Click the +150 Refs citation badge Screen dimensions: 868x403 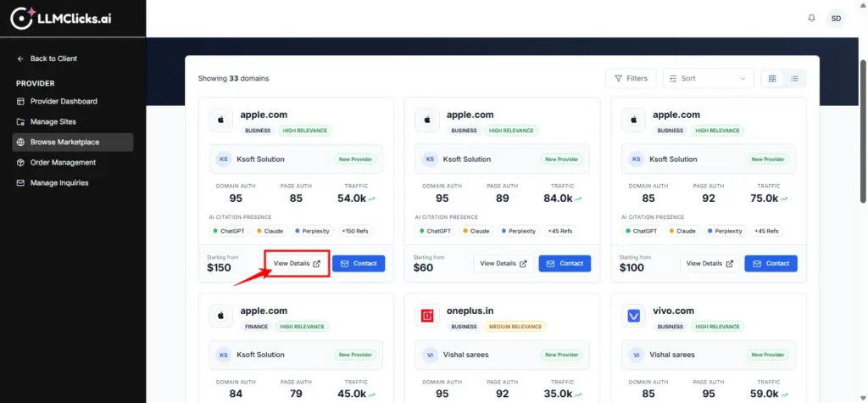[x=354, y=231]
